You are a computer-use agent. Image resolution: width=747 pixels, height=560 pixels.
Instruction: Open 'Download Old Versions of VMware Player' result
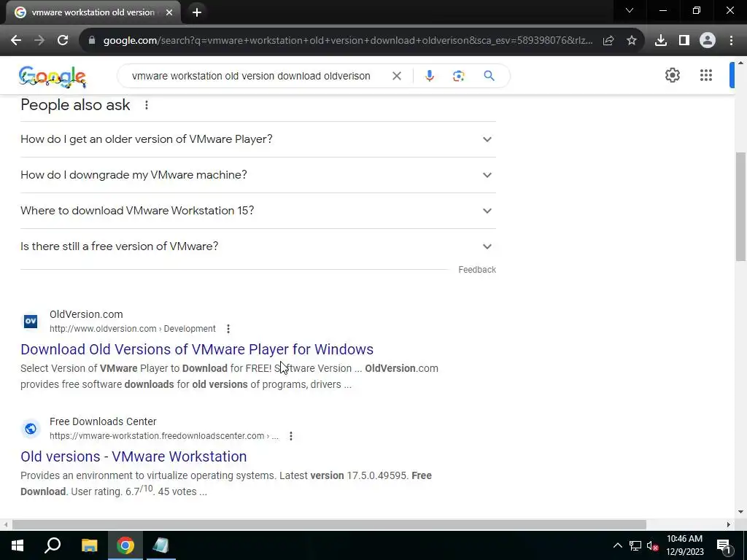[x=197, y=349]
